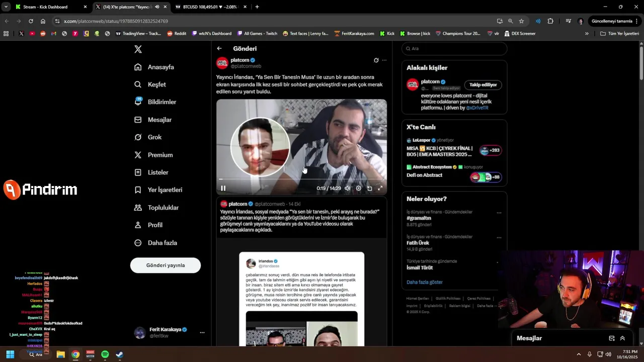
Task: Go to Anasayfa in the sidebar
Action: pyautogui.click(x=154, y=67)
